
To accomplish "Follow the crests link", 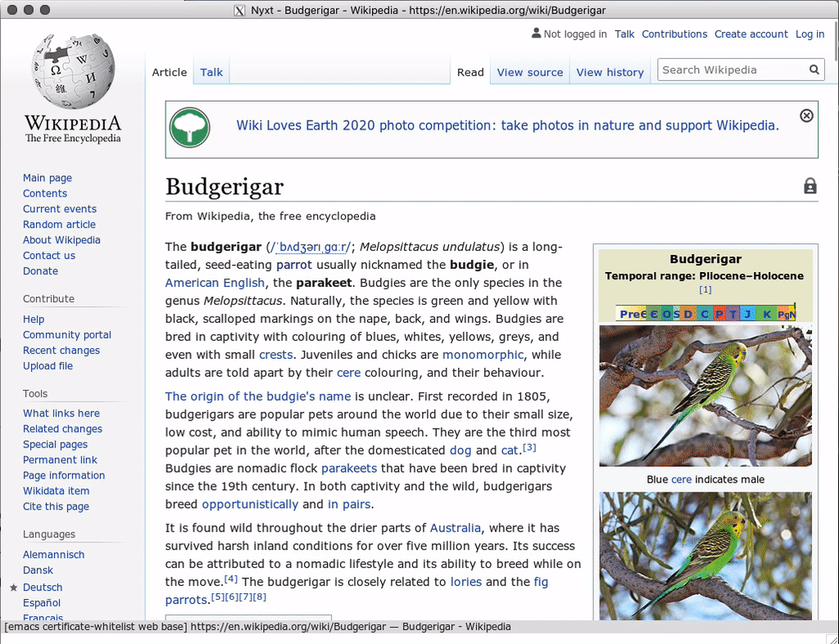I will point(275,355).
